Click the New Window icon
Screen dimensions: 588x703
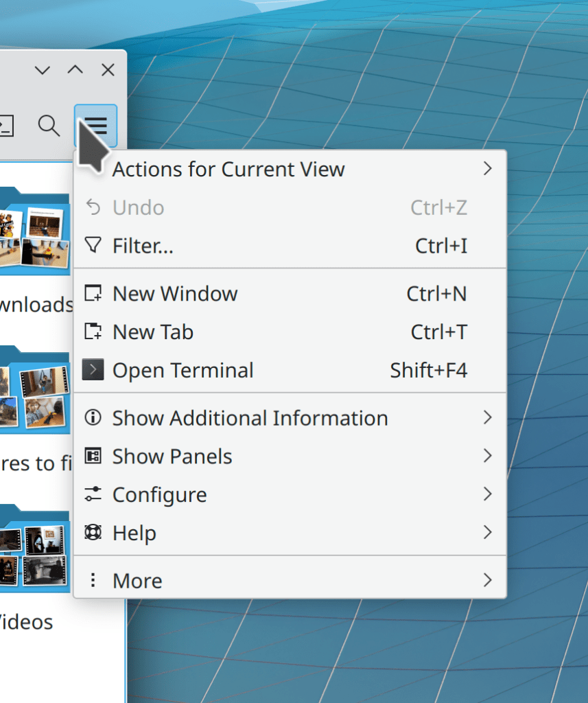tap(92, 294)
